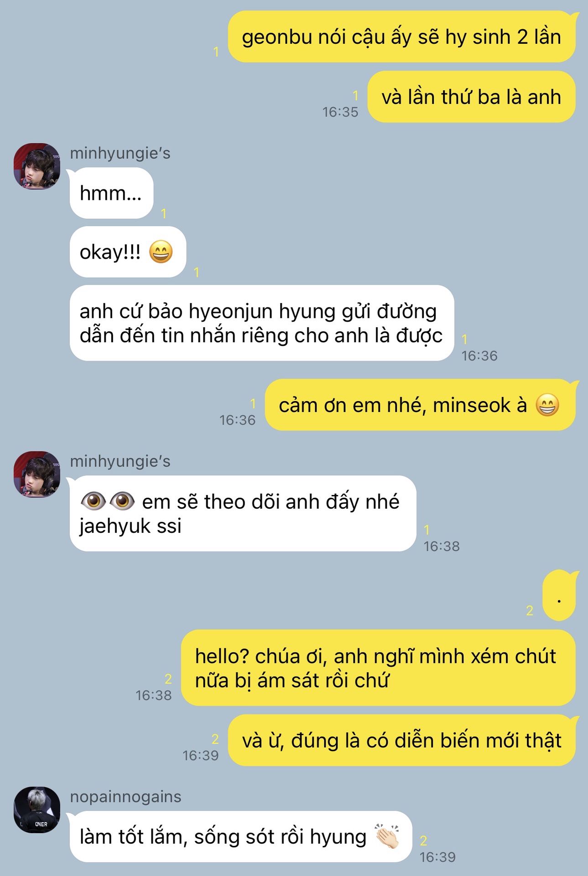This screenshot has height=876, width=588.
Task: Open minhyungie's avatar near the eyes emoji message
Action: [x=37, y=474]
